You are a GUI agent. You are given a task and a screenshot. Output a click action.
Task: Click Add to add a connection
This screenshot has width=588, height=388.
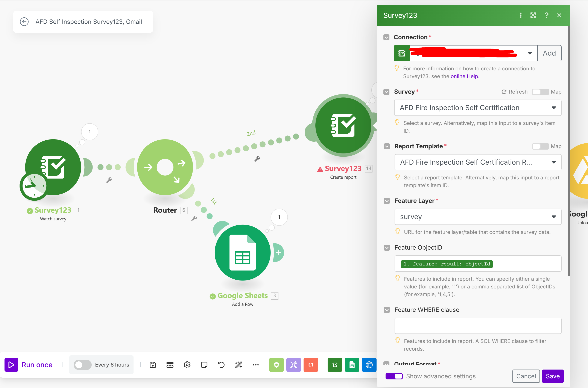point(549,53)
